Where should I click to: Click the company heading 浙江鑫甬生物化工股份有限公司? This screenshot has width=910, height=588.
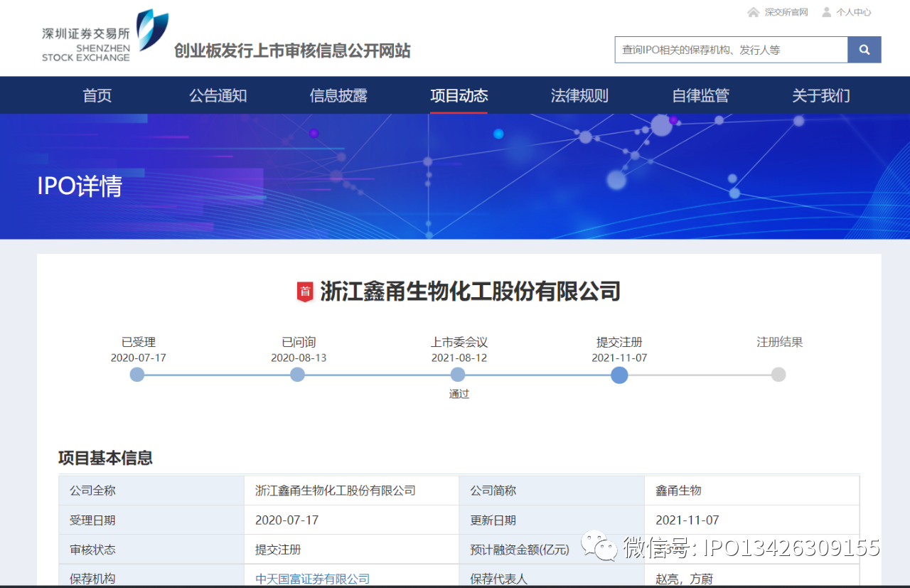pos(471,292)
